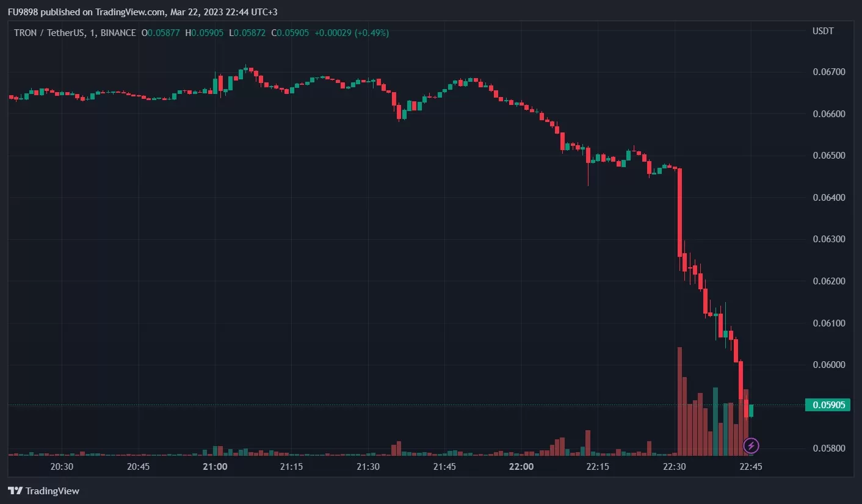Click the 22:30 time axis label
This screenshot has height=504, width=862.
point(674,467)
